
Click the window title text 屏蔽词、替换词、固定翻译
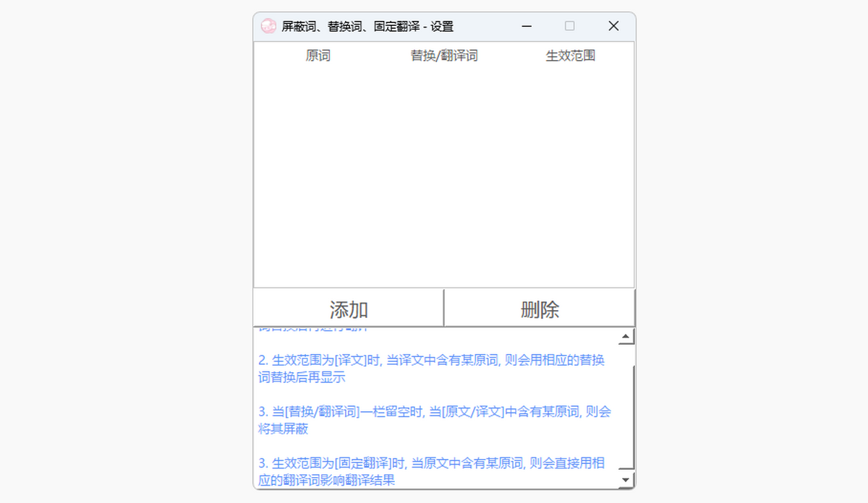[367, 27]
